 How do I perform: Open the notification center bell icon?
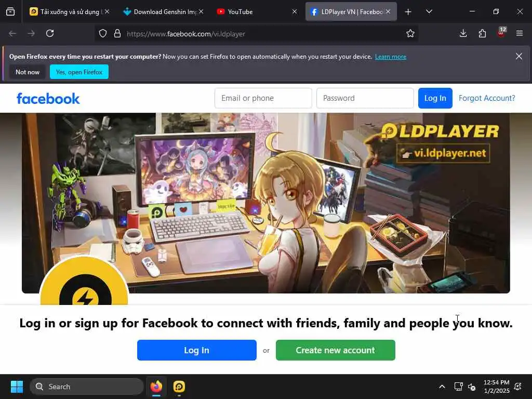pos(518,387)
